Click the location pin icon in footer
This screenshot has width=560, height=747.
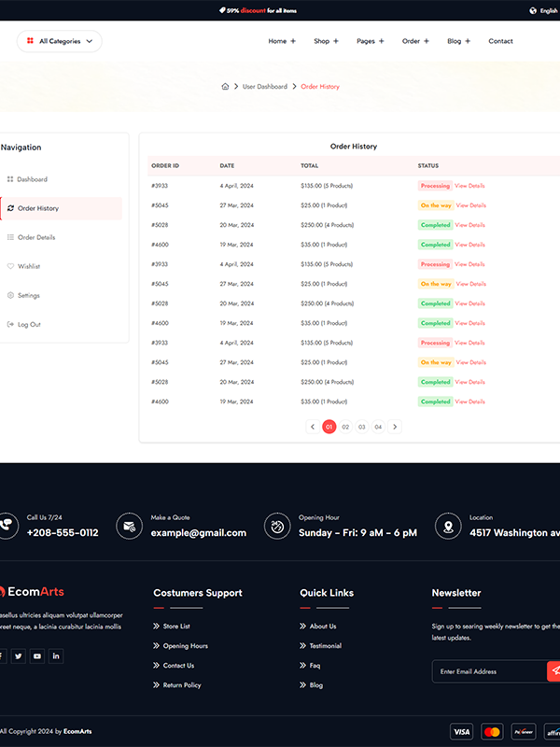coord(449,527)
